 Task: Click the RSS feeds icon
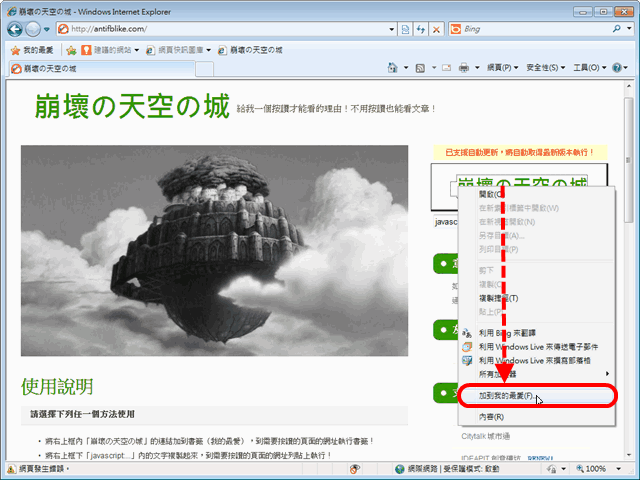point(420,68)
